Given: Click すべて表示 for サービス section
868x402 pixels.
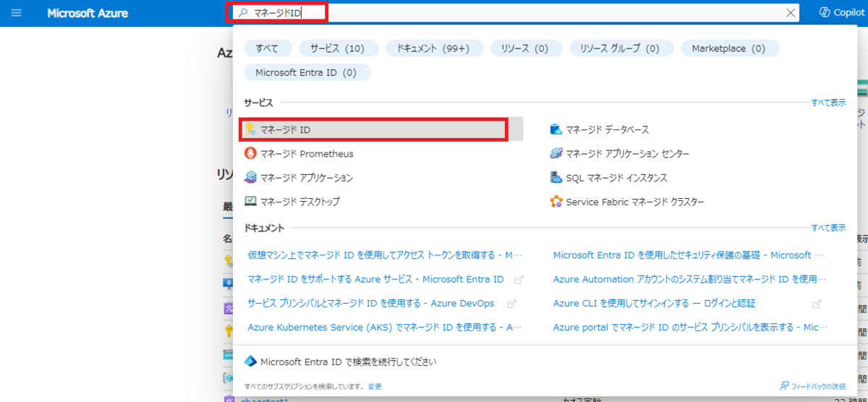Looking at the screenshot, I should tap(828, 103).
